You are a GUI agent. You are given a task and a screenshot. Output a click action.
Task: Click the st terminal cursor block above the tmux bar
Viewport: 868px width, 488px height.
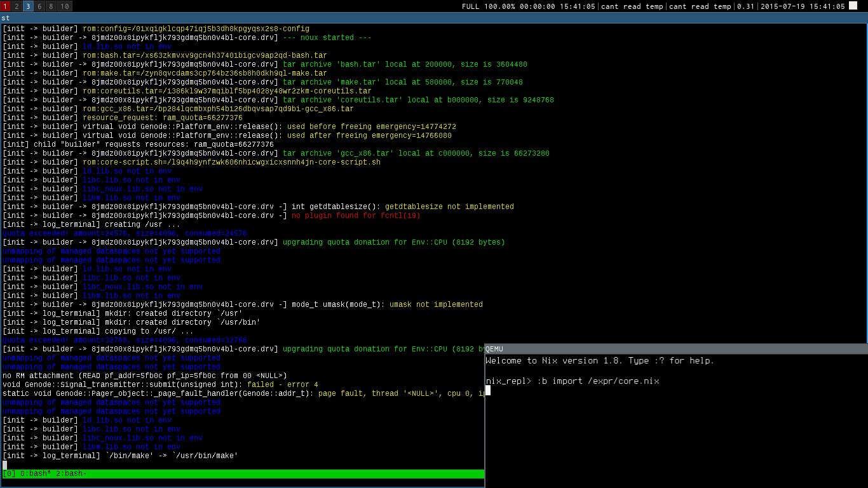(5, 464)
